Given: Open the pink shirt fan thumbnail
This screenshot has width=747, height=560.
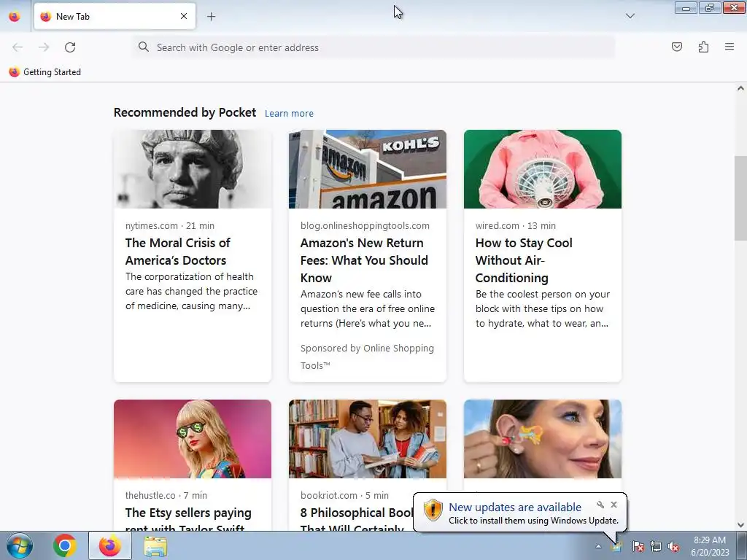Looking at the screenshot, I should tap(543, 169).
